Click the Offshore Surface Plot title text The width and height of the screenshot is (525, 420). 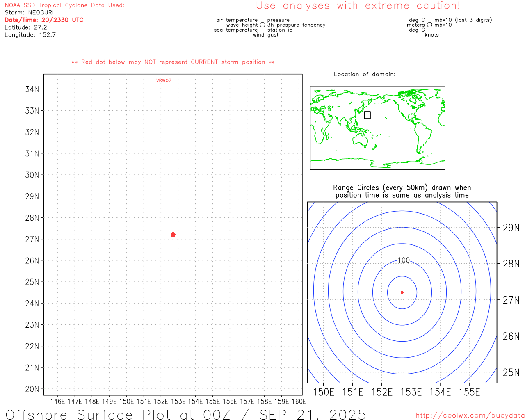coord(185,414)
